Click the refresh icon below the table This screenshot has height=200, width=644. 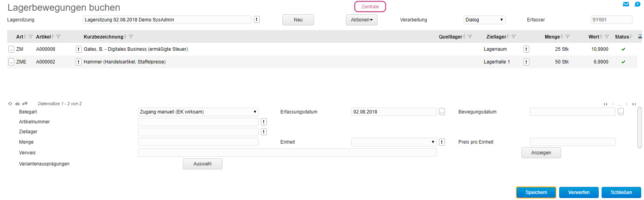(x=10, y=104)
